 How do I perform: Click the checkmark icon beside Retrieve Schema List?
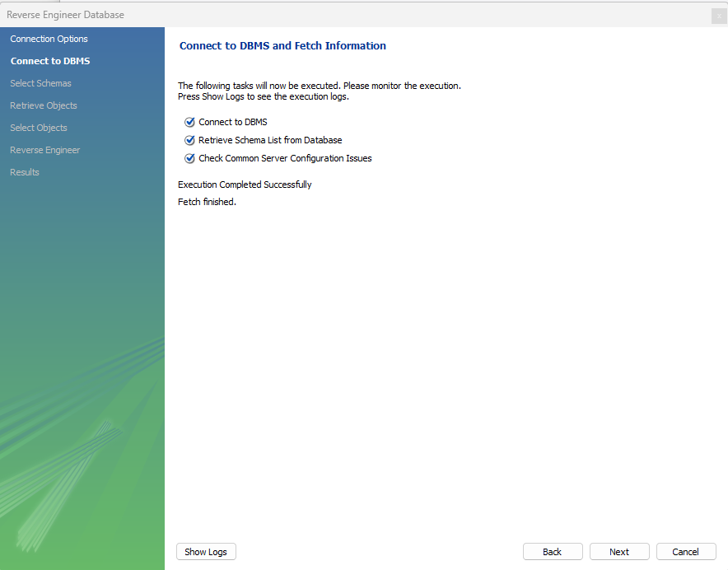(x=189, y=140)
